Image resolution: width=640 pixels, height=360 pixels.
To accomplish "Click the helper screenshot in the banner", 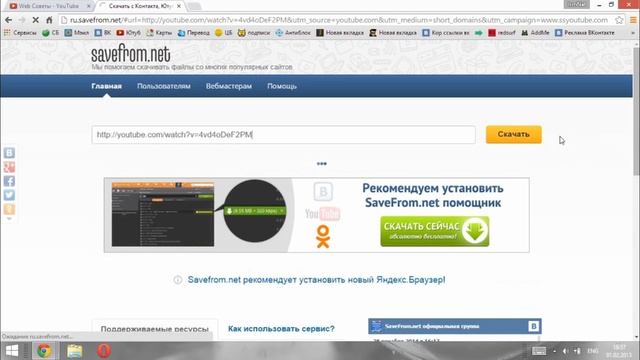I will click(163, 214).
